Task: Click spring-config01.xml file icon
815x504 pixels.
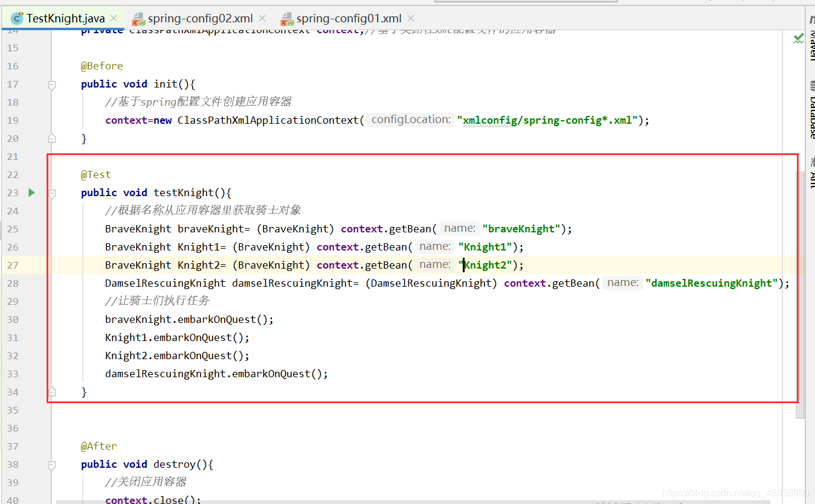Action: coord(287,19)
